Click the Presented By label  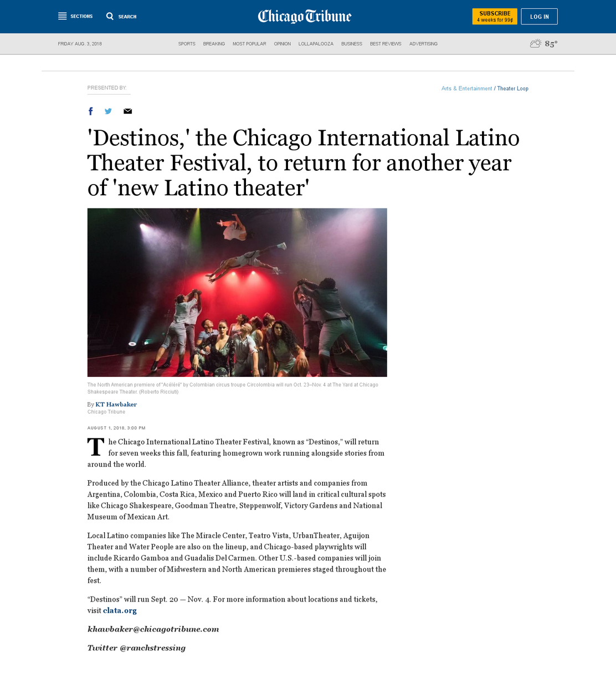107,88
